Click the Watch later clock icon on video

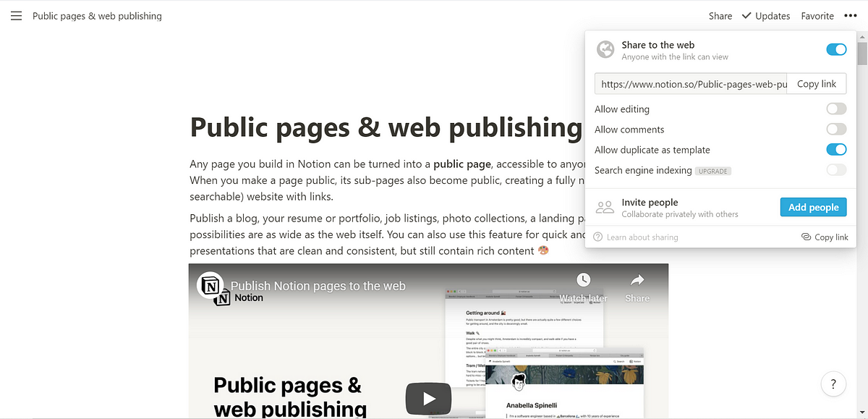pyautogui.click(x=583, y=280)
